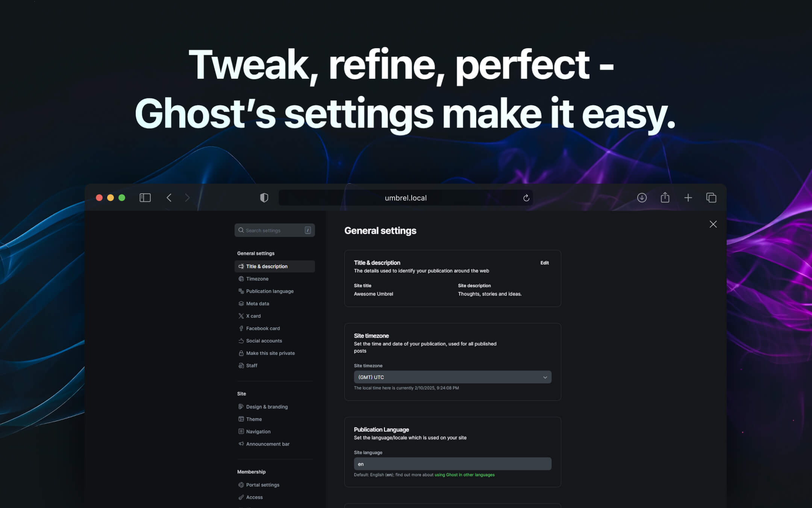Select Make this site private
The width and height of the screenshot is (812, 508).
point(270,353)
